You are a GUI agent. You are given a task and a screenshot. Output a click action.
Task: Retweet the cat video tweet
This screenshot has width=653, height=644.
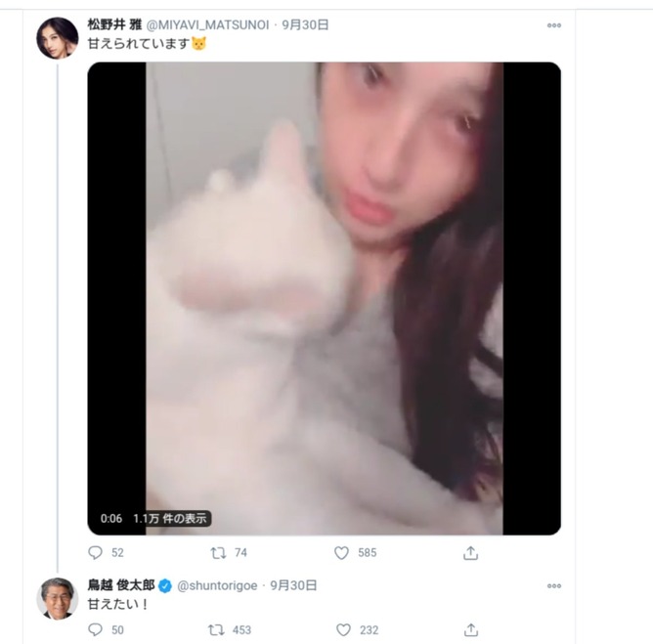(218, 553)
